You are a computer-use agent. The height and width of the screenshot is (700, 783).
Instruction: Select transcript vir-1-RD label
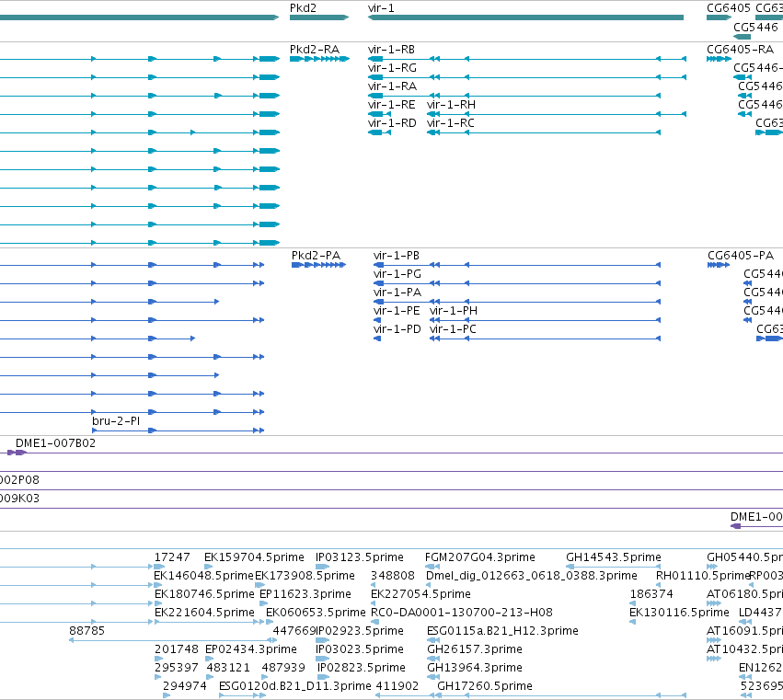392,123
